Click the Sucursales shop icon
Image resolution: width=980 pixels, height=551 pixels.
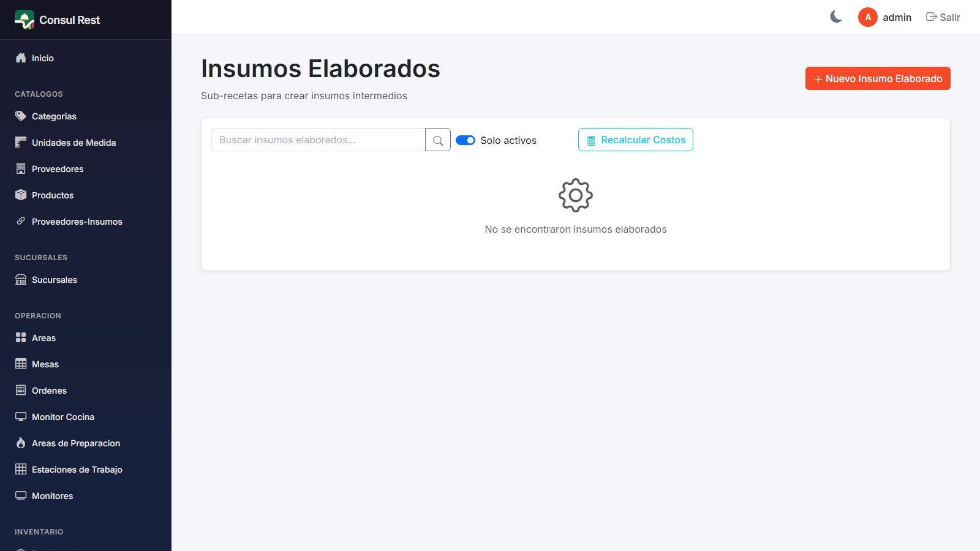(21, 279)
